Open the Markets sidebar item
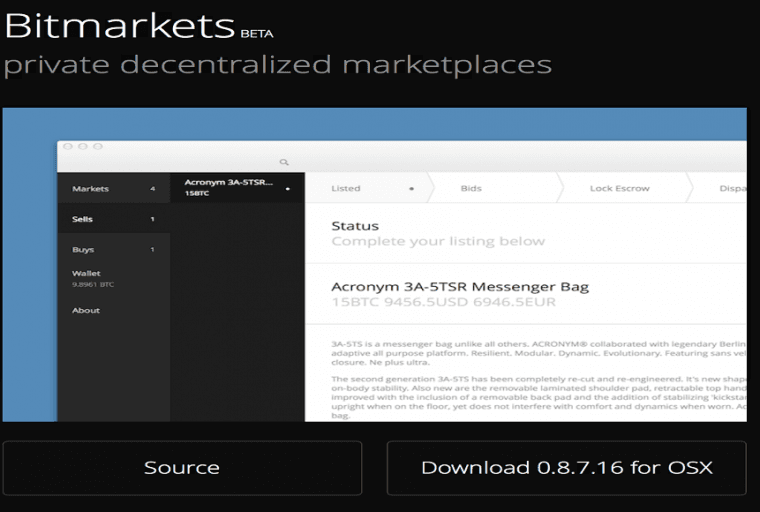This screenshot has height=512, width=760. click(x=113, y=189)
